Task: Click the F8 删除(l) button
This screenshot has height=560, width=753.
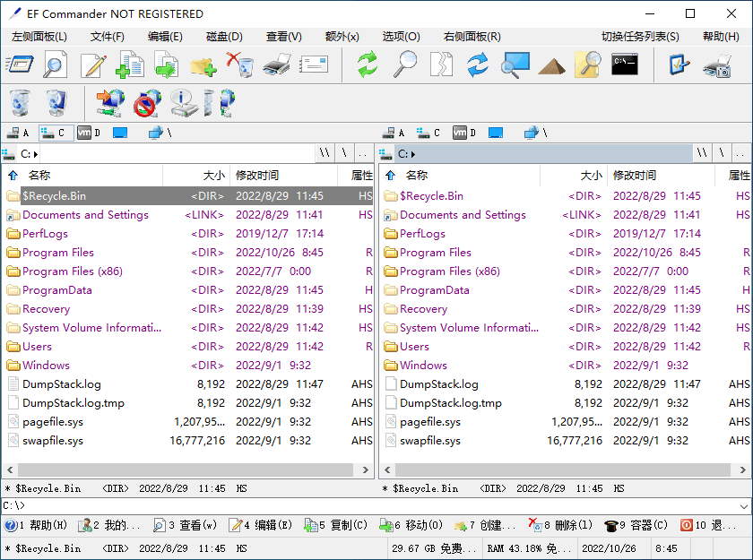Action: point(560,525)
